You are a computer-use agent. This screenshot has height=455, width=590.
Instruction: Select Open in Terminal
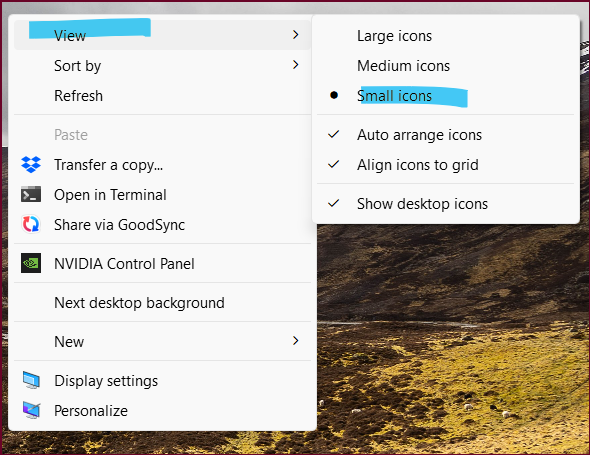(162, 195)
